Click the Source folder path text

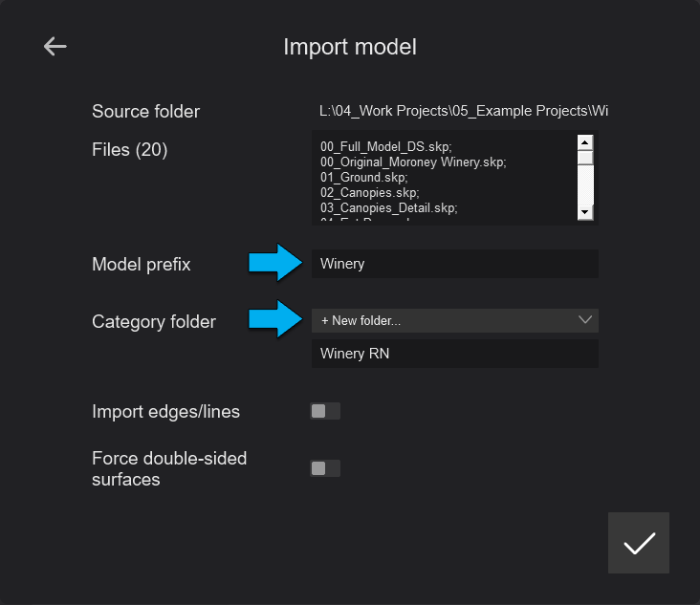(463, 111)
